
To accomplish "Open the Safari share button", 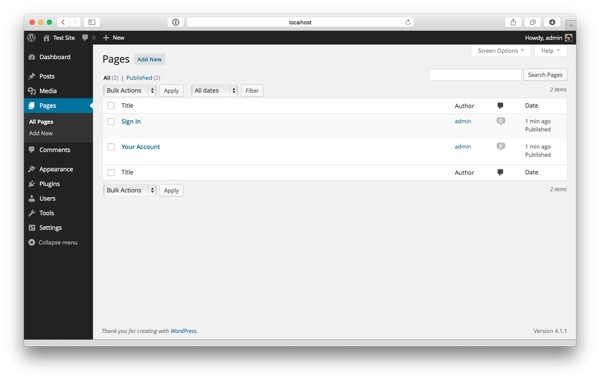I will 513,22.
